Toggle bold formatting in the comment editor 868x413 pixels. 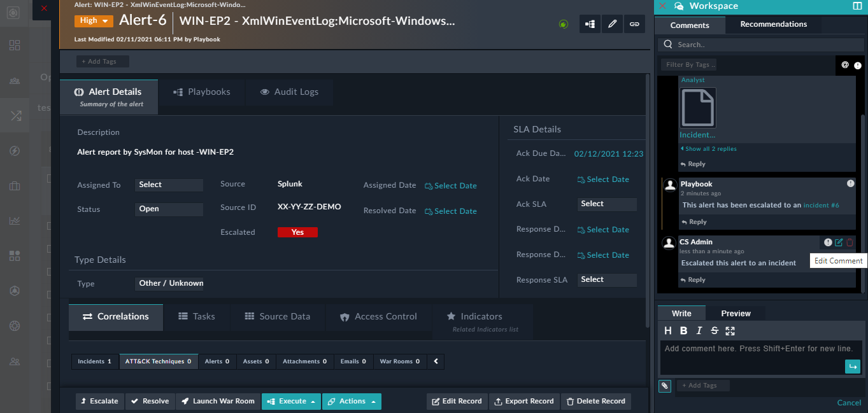(x=683, y=330)
